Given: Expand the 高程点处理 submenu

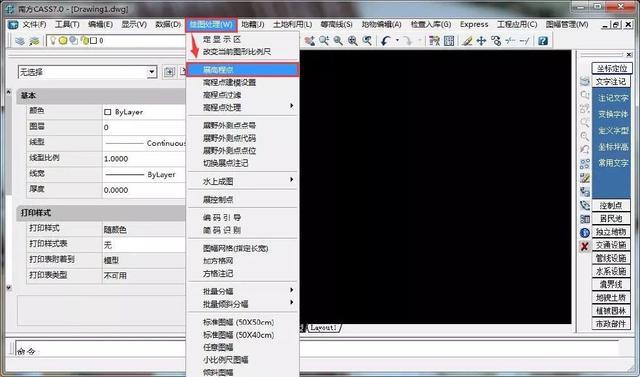Looking at the screenshot, I should [x=242, y=107].
